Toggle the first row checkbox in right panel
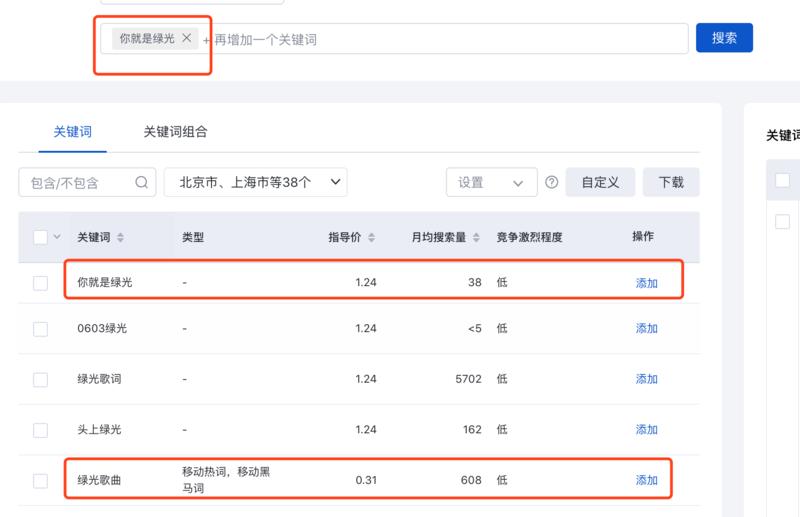Viewport: 800px width, 517px height. tap(782, 221)
